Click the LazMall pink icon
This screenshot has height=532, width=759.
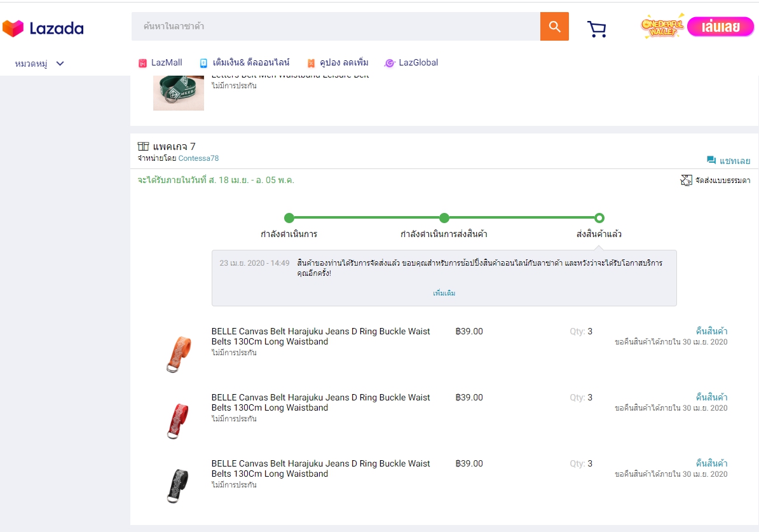click(x=143, y=63)
